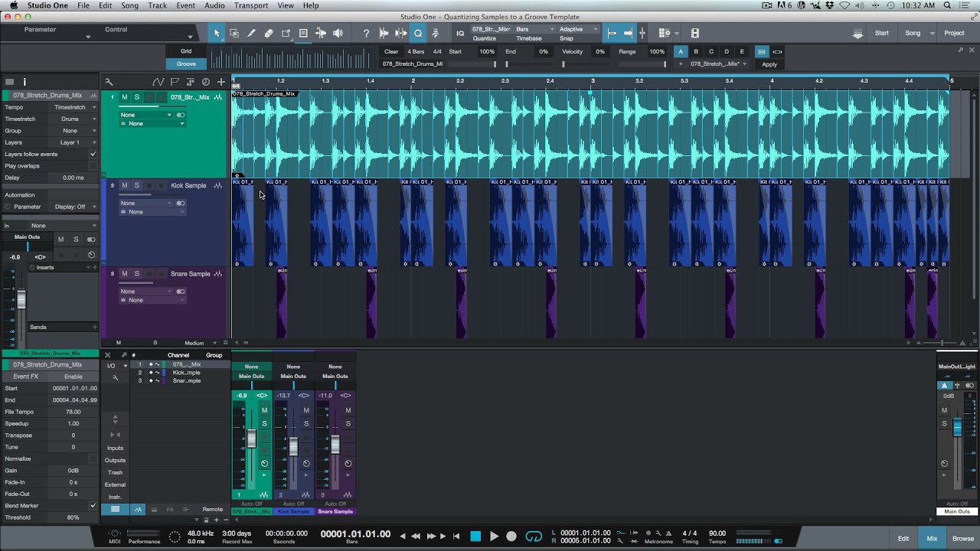Open the video player filmstrip icon

[695, 33]
